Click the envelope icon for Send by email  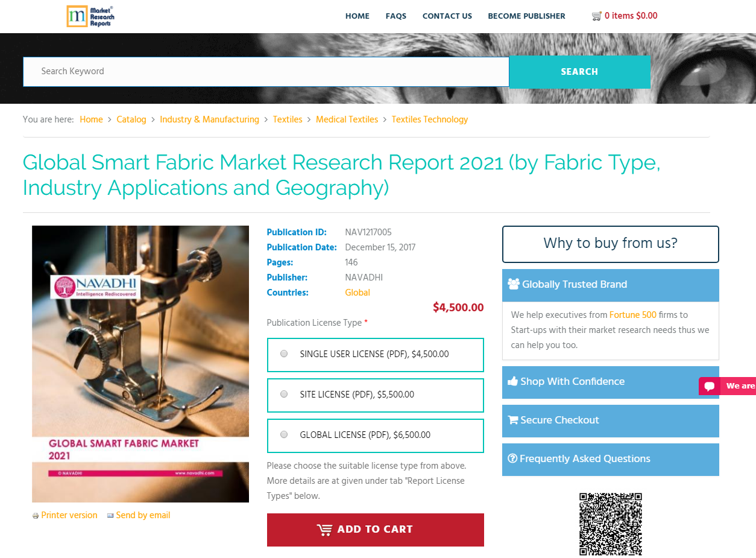tap(110, 516)
